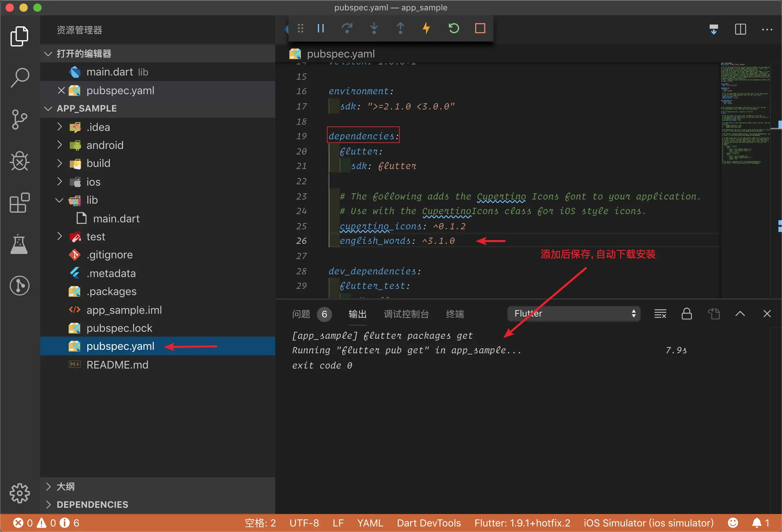
Task: Collapse the lib folder
Action: (x=92, y=200)
